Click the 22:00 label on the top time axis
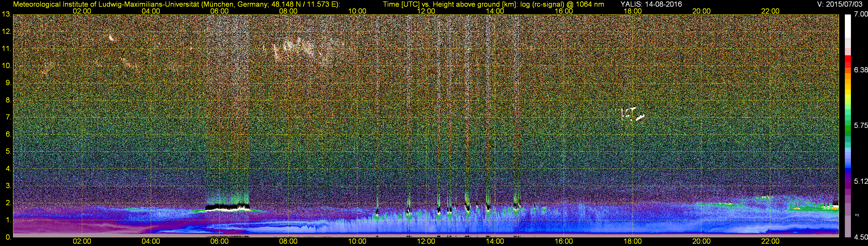Viewport: 868px width, 246px height. (x=770, y=11)
